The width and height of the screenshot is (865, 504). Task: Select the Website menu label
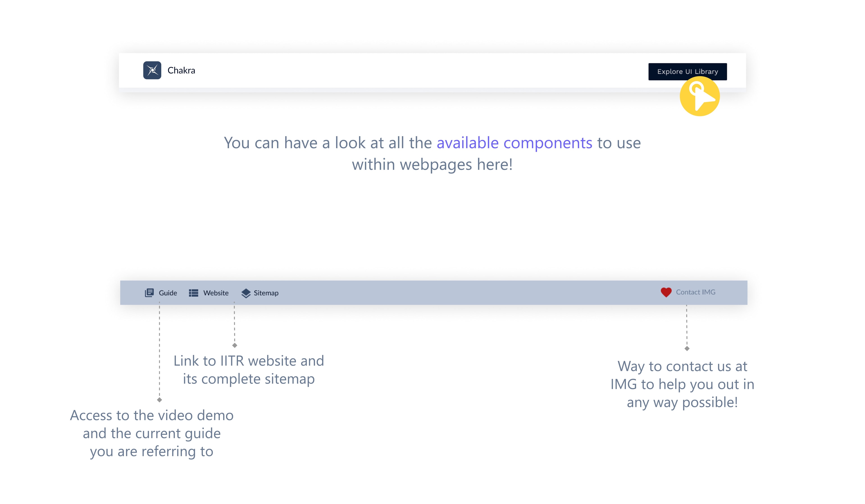216,293
